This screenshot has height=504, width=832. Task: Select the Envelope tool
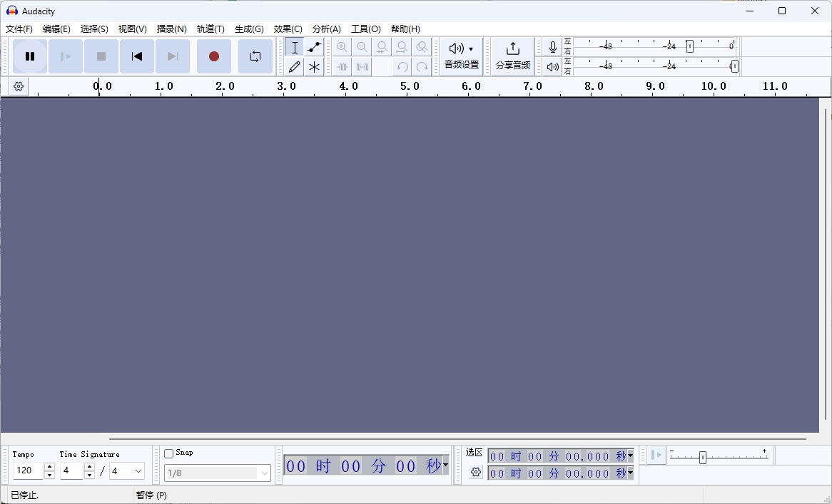click(313, 47)
